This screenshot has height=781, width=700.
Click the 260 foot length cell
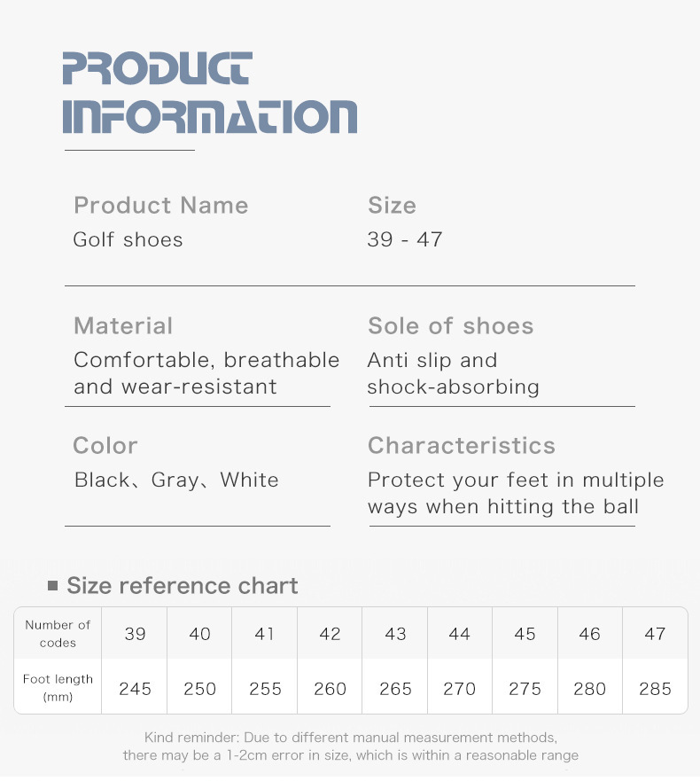(x=330, y=689)
